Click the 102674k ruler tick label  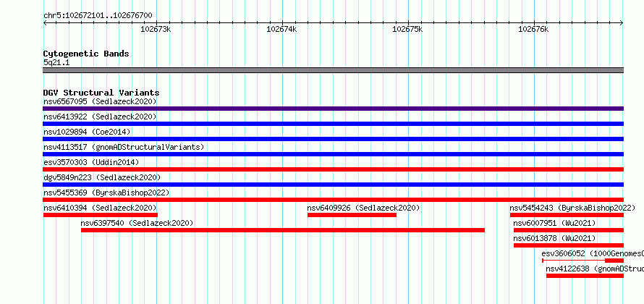(281, 29)
